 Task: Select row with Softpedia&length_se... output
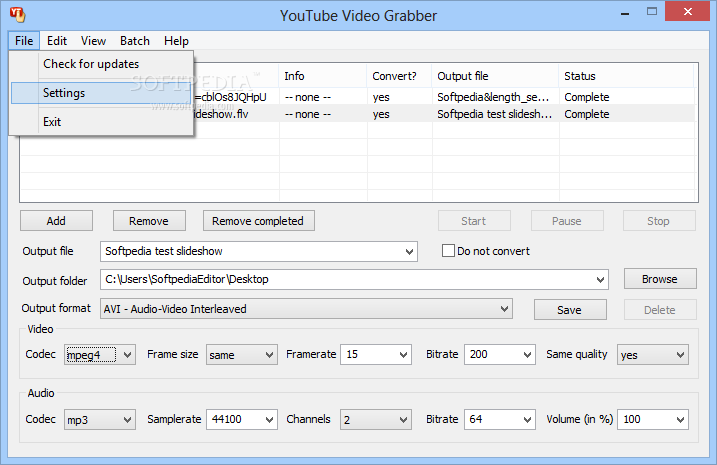444,97
